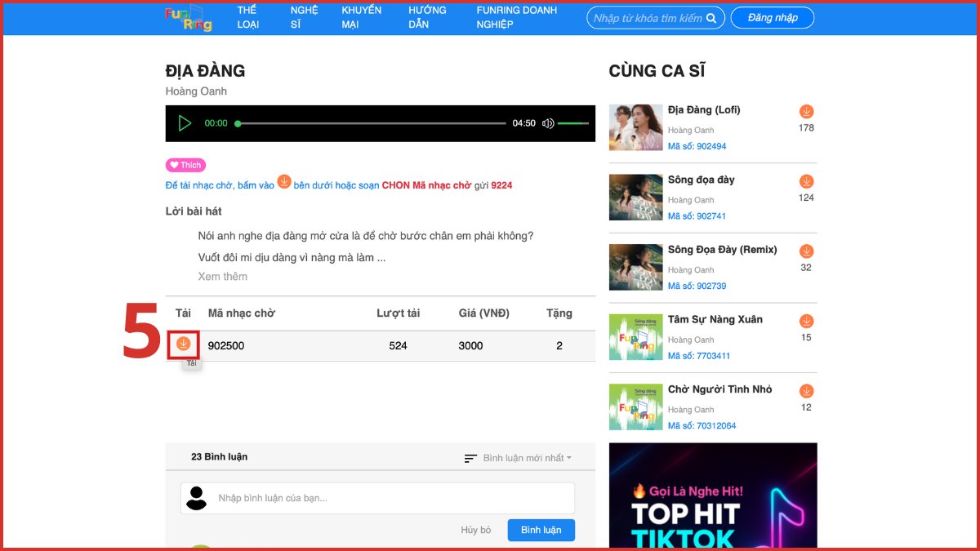
Task: Submit comment with the Bình luận button
Action: (541, 530)
